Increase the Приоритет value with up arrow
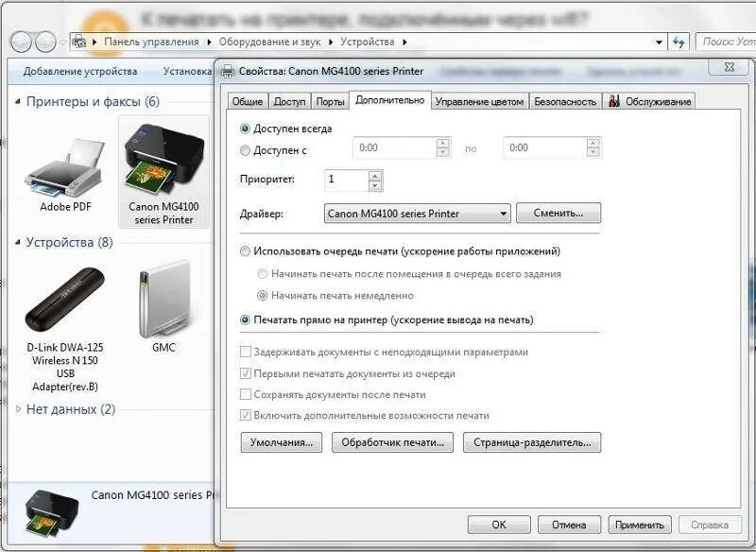This screenshot has height=552, width=756. coord(375,176)
